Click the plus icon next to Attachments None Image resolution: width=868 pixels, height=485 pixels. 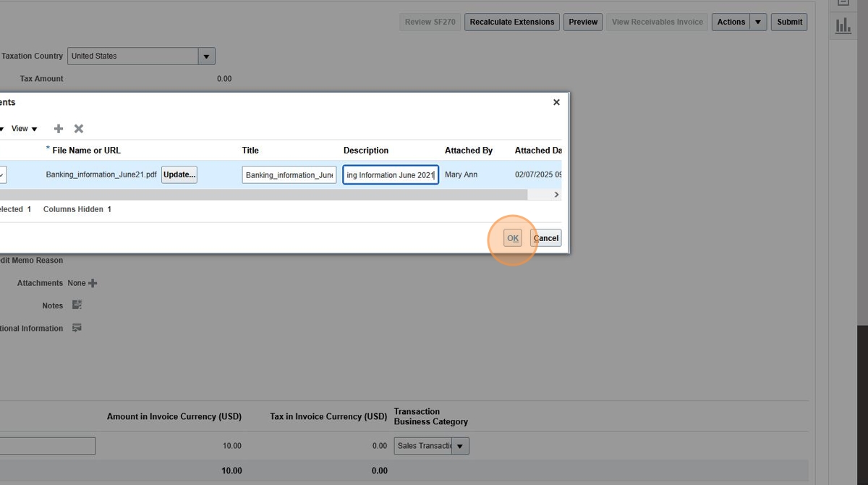point(93,283)
